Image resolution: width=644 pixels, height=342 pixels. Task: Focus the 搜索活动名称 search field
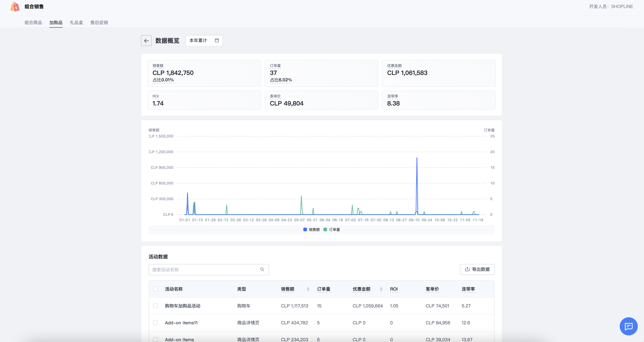coord(205,269)
